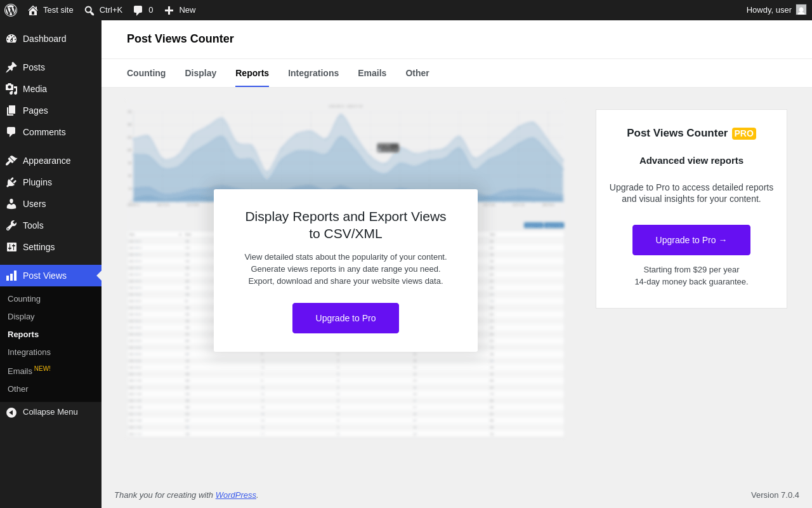This screenshot has width=812, height=508.
Task: Click the plus icon next to New
Action: [x=169, y=10]
